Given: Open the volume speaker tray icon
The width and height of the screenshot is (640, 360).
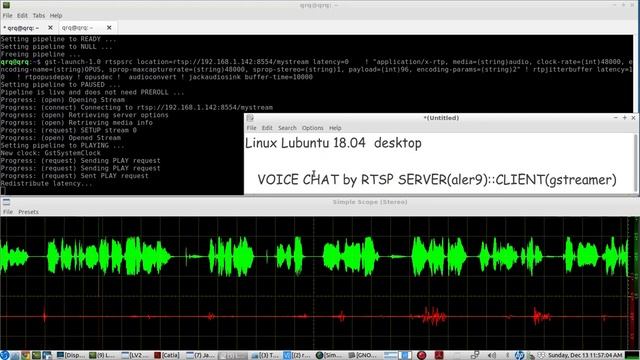Looking at the screenshot, I should click(x=492, y=355).
